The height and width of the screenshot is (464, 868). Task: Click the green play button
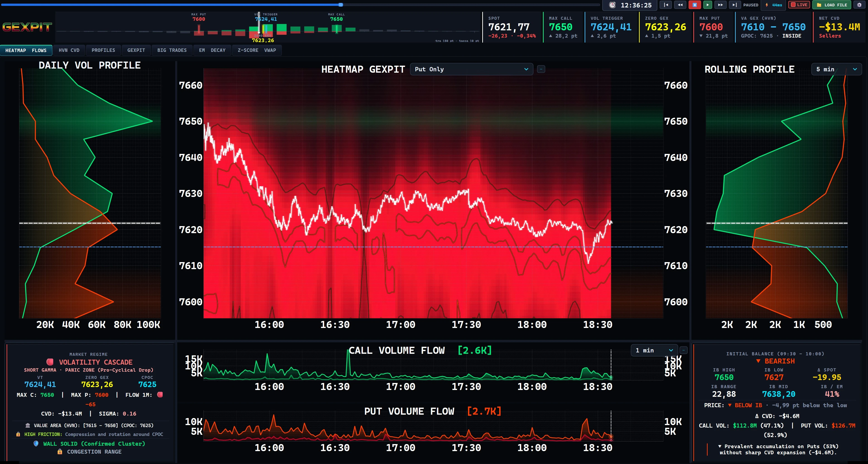coord(708,5)
